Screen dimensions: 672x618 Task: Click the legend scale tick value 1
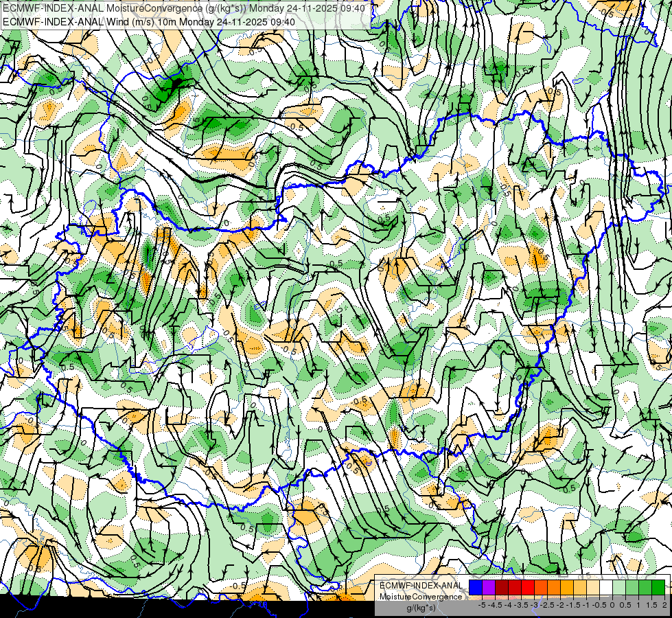click(x=638, y=605)
